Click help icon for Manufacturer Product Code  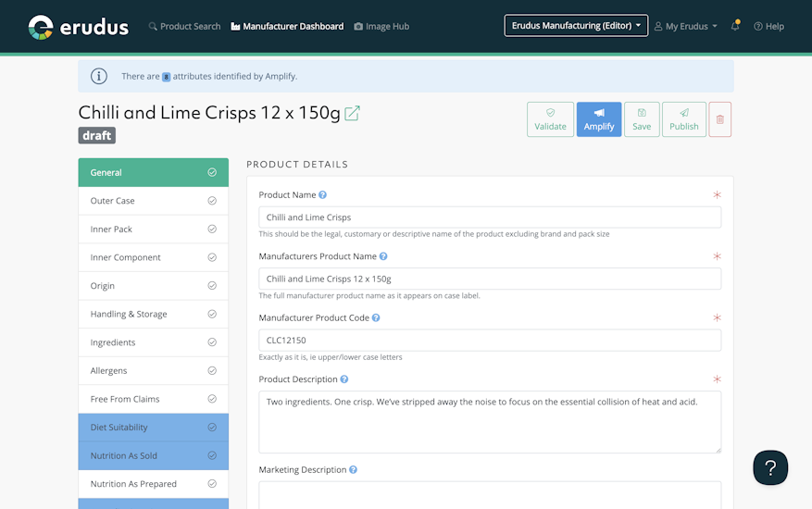coord(376,318)
